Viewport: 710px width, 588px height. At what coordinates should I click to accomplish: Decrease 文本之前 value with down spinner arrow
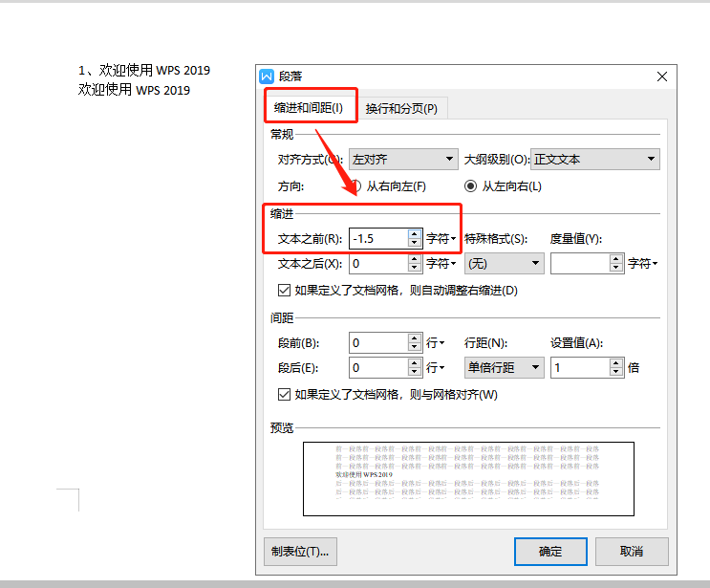pos(415,243)
